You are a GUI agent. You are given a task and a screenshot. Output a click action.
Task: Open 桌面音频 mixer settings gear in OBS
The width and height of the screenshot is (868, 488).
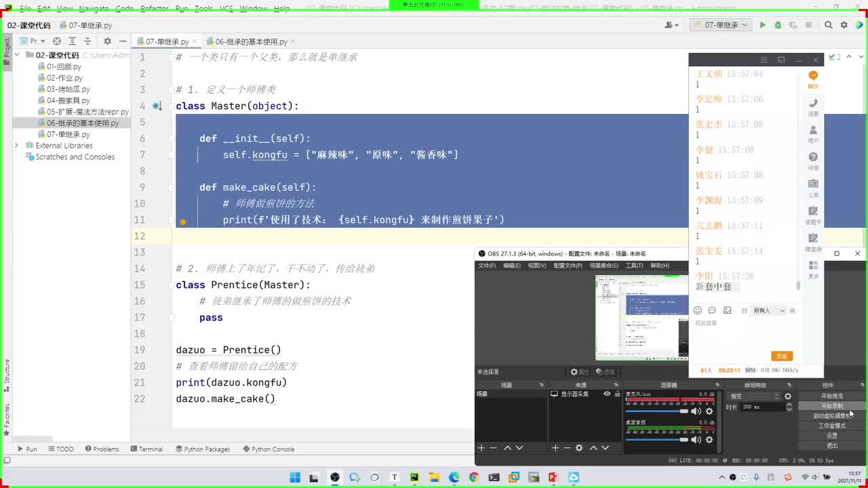(709, 439)
